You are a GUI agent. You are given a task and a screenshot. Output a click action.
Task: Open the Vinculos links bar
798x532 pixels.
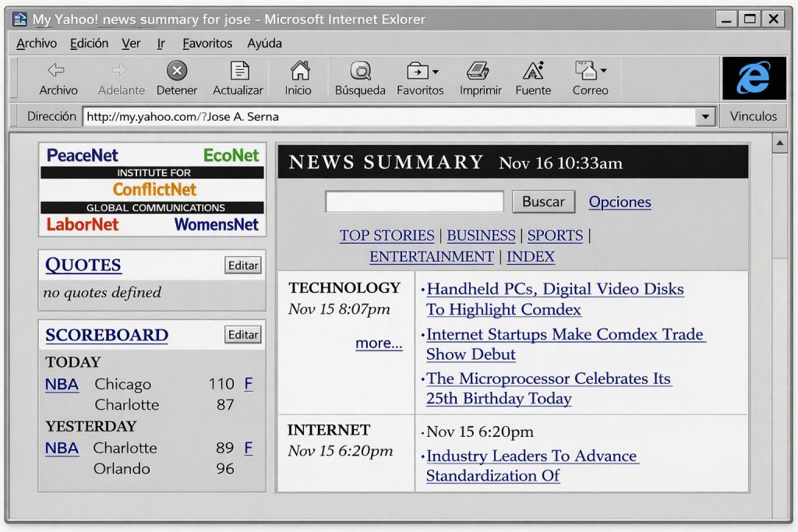point(754,117)
